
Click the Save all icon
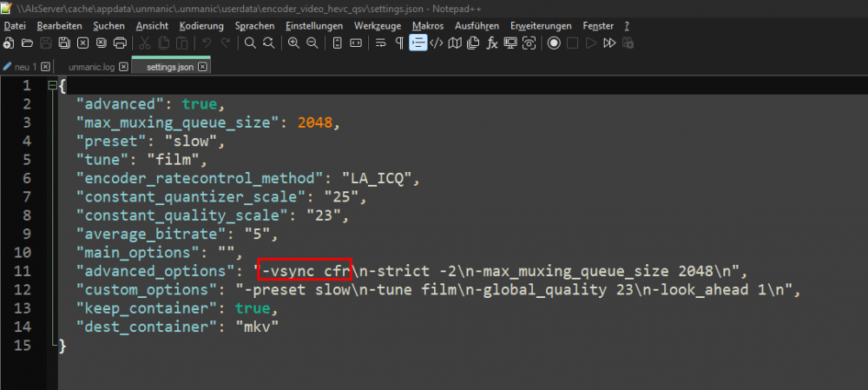[x=64, y=43]
